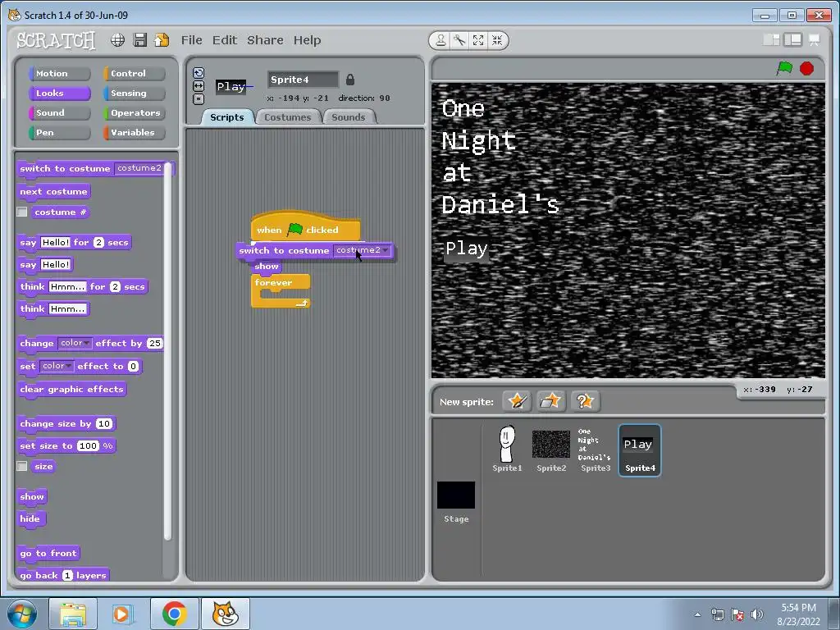This screenshot has height=630, width=840.
Task: Click the globe language icon
Action: pyautogui.click(x=118, y=40)
